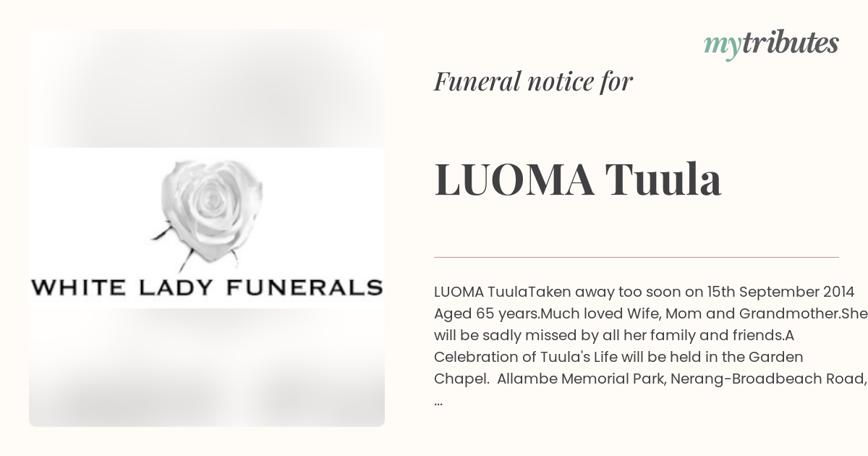This screenshot has width=868, height=456.
Task: Click the word 'tributes' in the logo
Action: [x=790, y=42]
